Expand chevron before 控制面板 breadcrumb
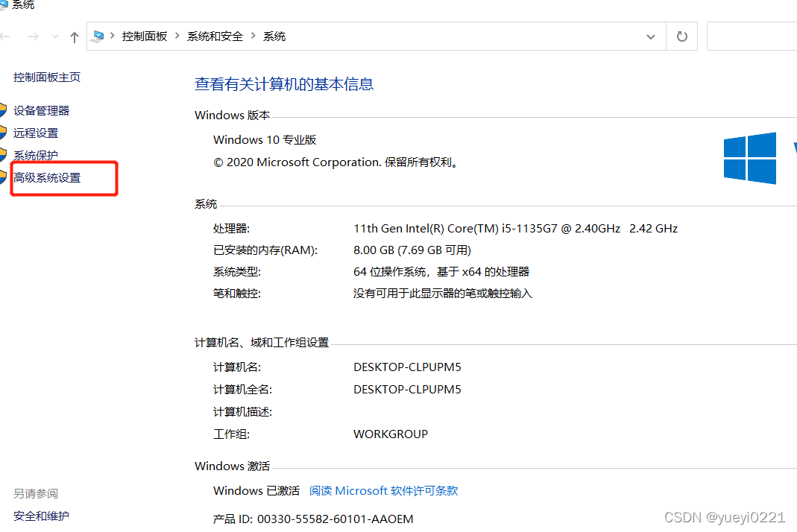797x532 pixels. click(x=113, y=36)
